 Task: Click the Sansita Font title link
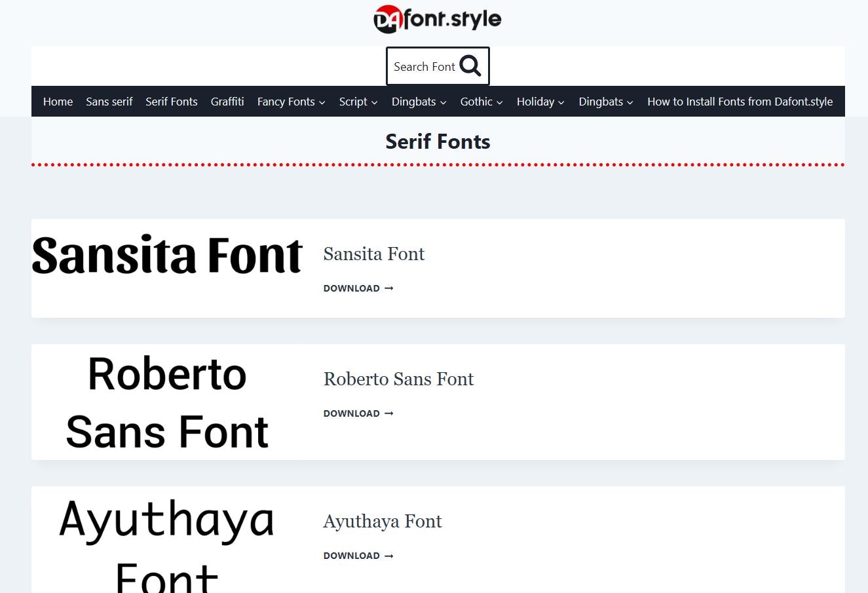[374, 254]
